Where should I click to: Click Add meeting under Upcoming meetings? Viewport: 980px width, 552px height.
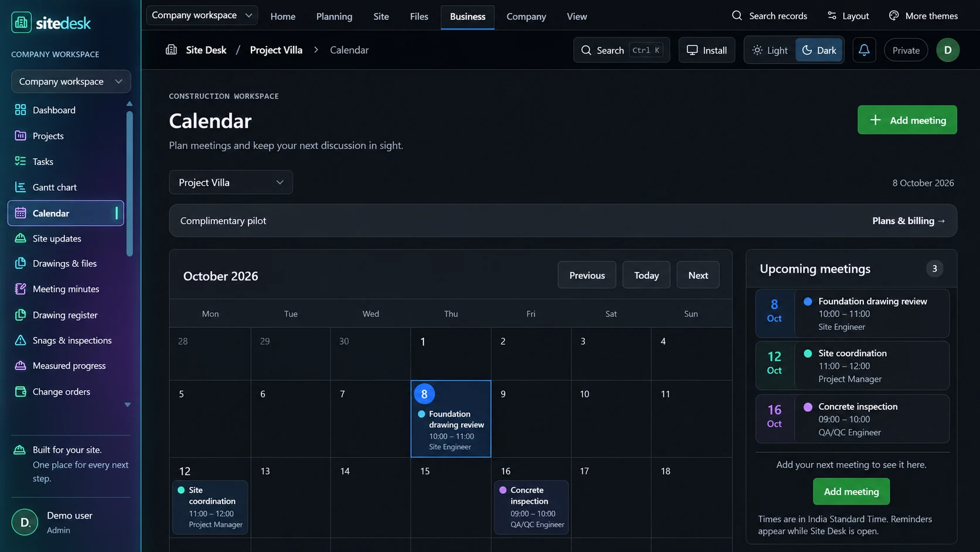point(851,492)
